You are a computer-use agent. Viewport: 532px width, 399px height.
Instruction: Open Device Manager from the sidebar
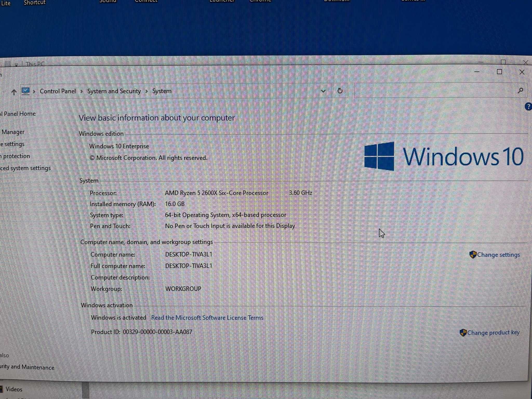[x=12, y=132]
